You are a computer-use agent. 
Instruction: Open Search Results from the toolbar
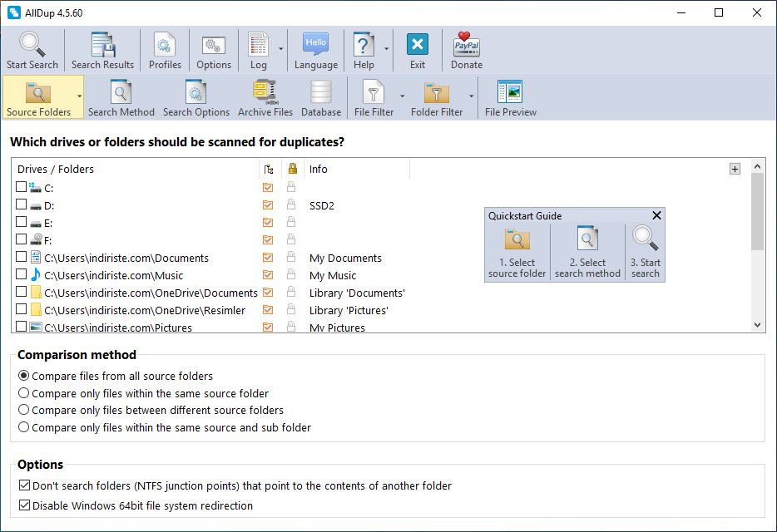102,50
